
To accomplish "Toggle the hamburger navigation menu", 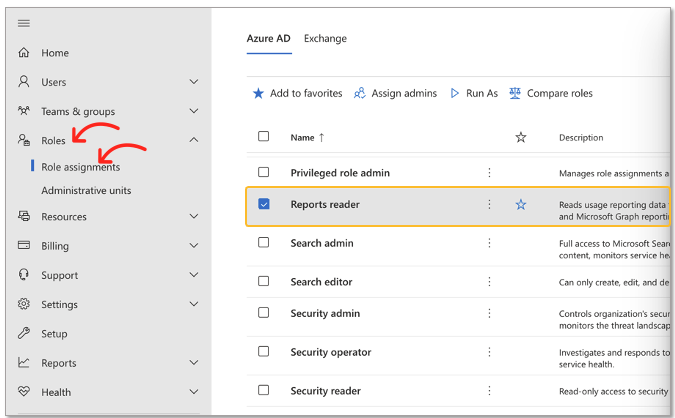I will 24,23.
